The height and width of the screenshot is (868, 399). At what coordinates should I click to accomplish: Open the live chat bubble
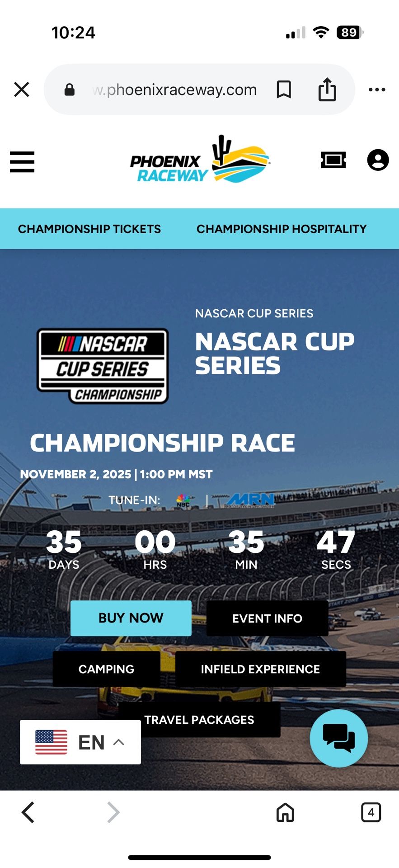click(x=338, y=738)
